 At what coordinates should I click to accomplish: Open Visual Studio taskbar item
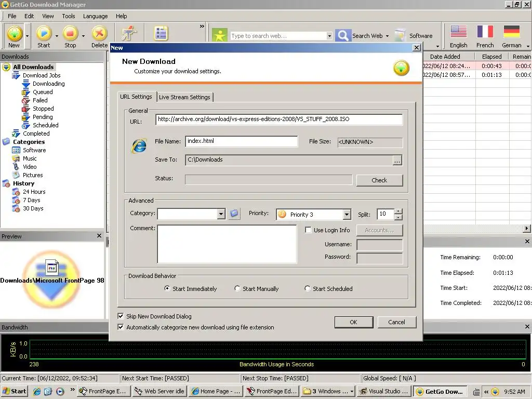pyautogui.click(x=384, y=391)
